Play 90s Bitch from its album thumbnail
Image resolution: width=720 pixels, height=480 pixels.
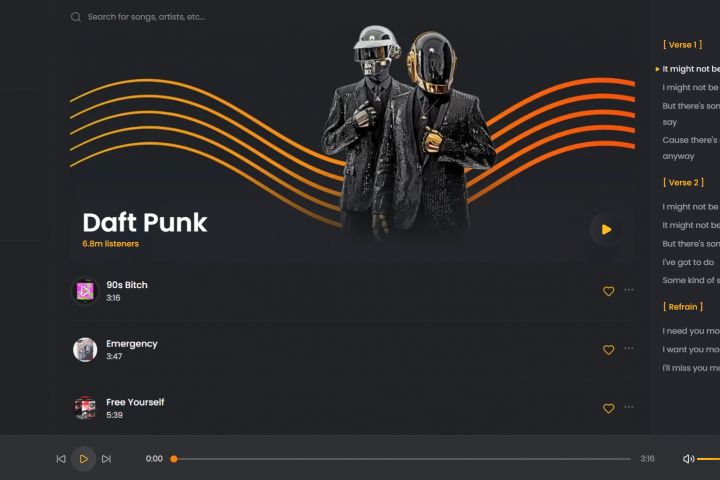[x=85, y=291]
